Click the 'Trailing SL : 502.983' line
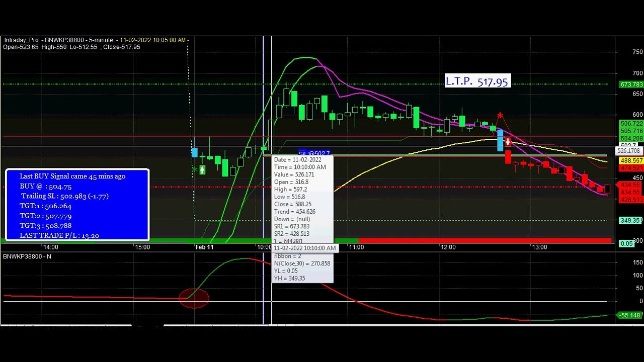Image resolution: width=644 pixels, height=362 pixels. coord(64,196)
